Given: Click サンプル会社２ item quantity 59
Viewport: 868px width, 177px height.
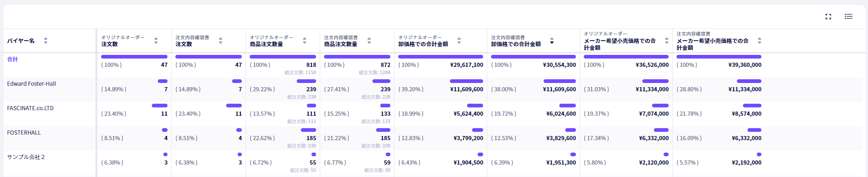Looking at the screenshot, I should 387,163.
